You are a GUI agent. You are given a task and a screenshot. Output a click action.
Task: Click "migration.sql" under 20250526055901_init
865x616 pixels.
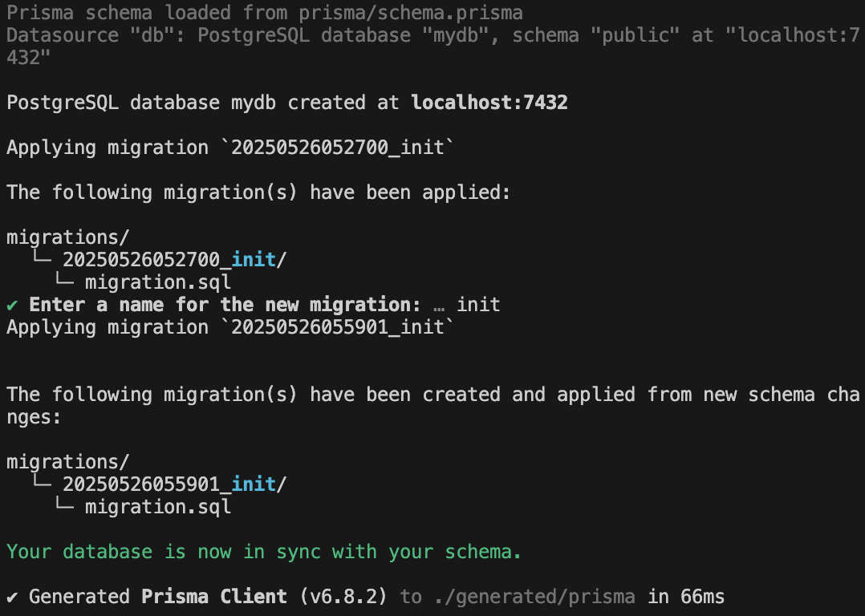(x=158, y=507)
